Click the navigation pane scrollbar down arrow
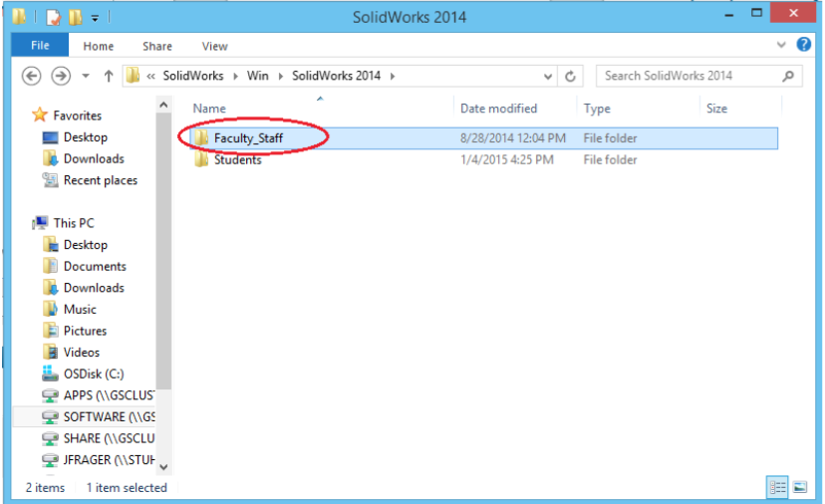This screenshot has width=825, height=504. (164, 466)
